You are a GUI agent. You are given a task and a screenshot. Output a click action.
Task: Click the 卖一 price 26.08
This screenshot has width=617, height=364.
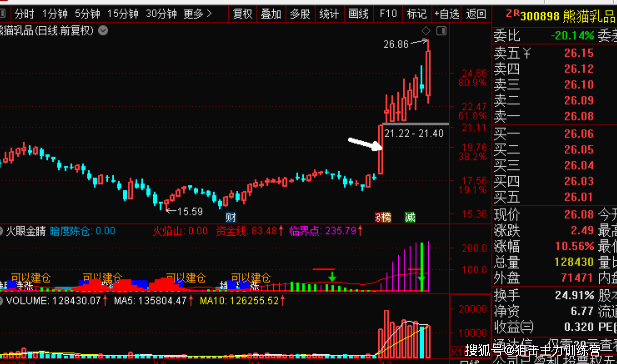tap(579, 116)
